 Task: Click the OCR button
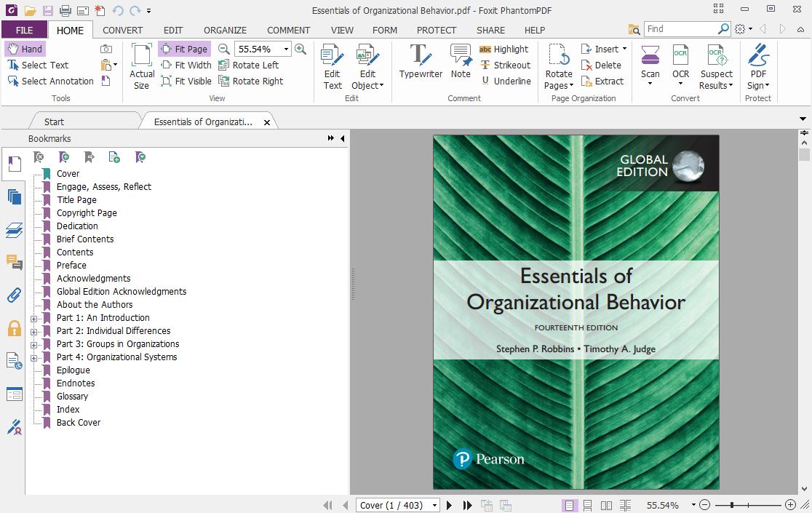[680, 66]
